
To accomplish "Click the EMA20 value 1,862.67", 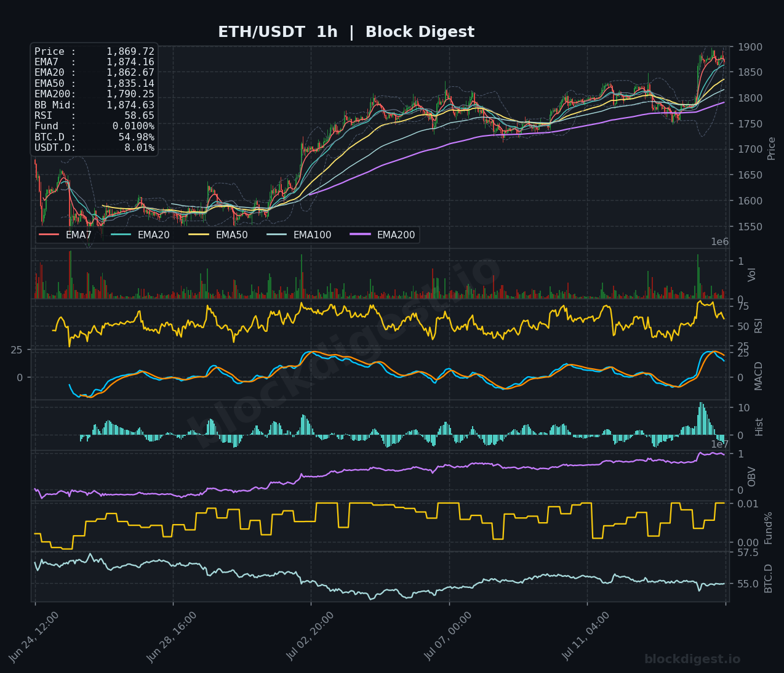I will tap(130, 73).
